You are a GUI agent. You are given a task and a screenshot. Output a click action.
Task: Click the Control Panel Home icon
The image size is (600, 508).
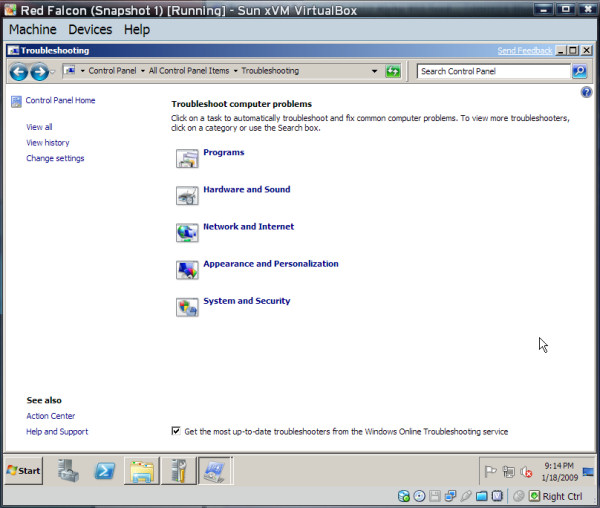point(16,101)
